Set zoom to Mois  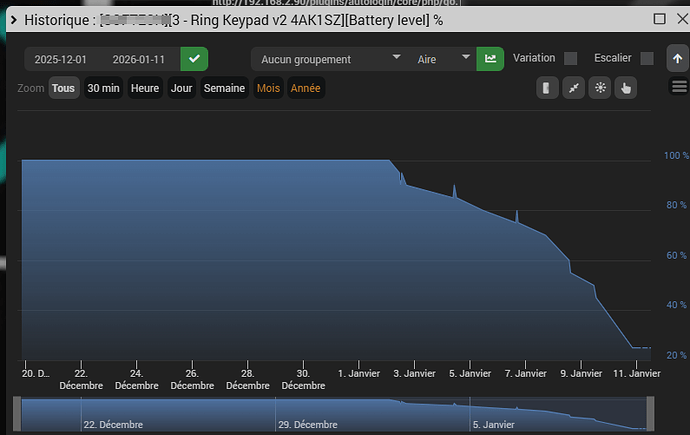tap(268, 88)
